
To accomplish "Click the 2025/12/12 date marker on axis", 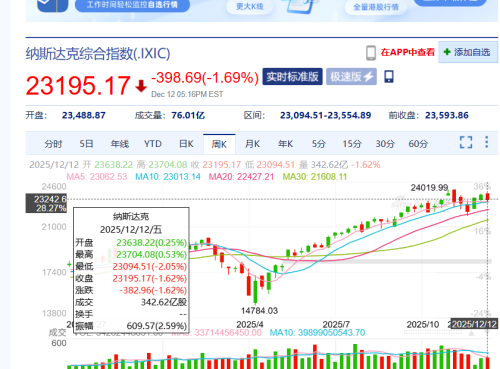I will [474, 324].
